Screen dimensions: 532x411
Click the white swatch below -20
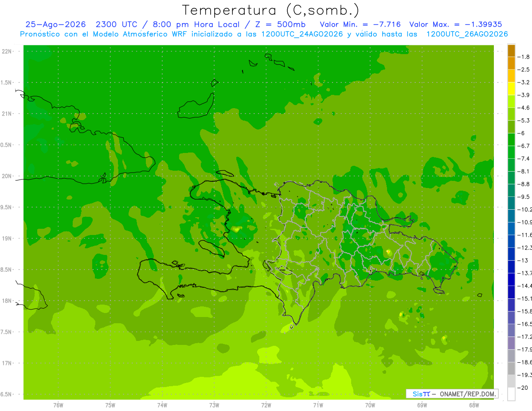pos(511,394)
